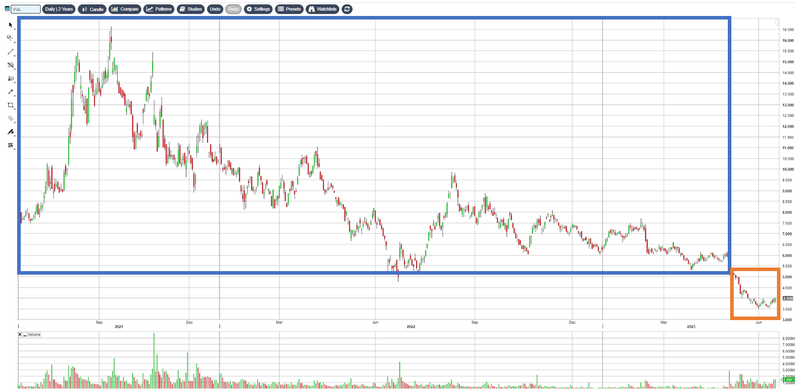
Task: Click the Compare button
Action: tap(125, 9)
